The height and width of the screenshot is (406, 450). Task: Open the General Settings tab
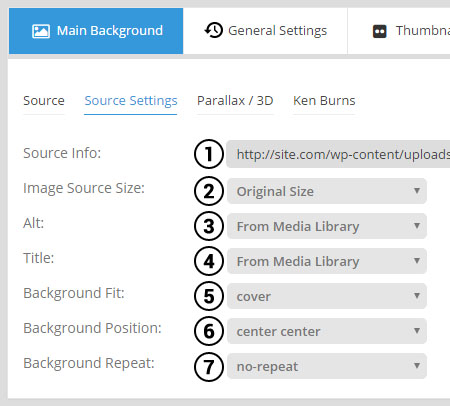click(x=265, y=31)
